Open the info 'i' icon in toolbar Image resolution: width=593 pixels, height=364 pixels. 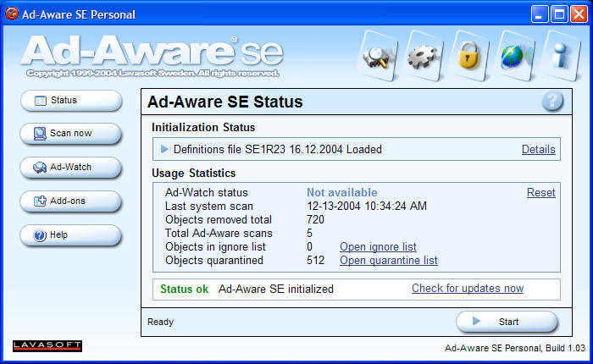(x=560, y=57)
